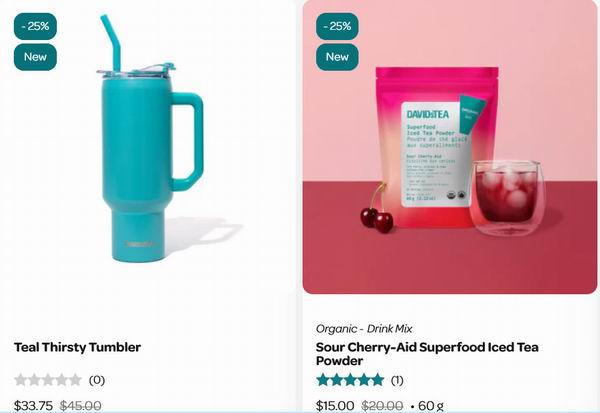Click the teal five-star rating for iced tea powder
The width and height of the screenshot is (600, 413).
tap(350, 380)
